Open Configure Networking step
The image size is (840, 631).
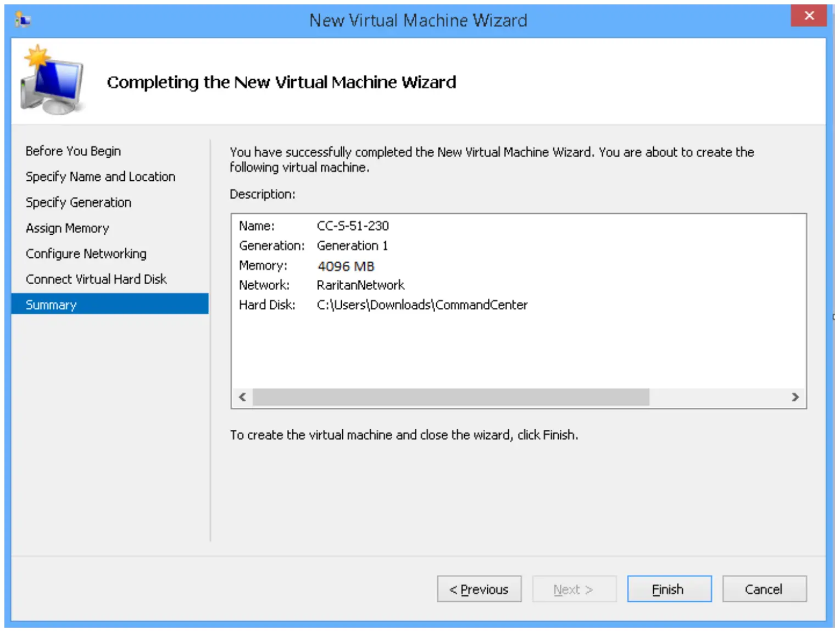click(86, 254)
